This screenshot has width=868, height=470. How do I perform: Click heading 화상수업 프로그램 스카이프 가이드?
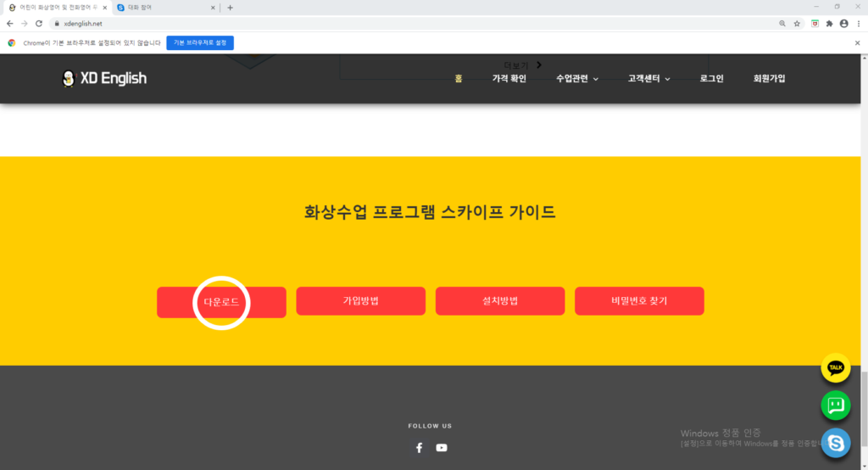coord(430,212)
